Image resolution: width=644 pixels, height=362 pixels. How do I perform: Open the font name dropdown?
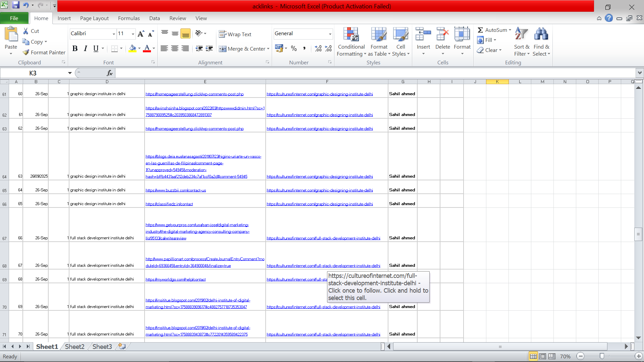[114, 34]
